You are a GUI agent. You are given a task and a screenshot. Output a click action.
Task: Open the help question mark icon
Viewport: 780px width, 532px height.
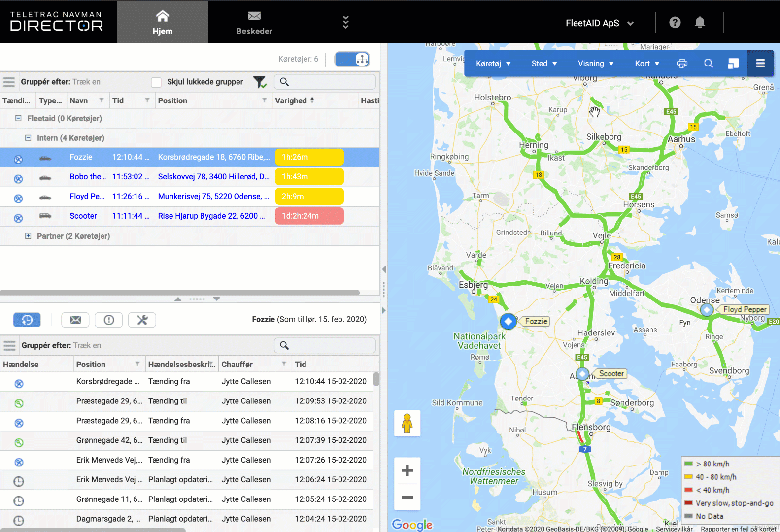[675, 22]
